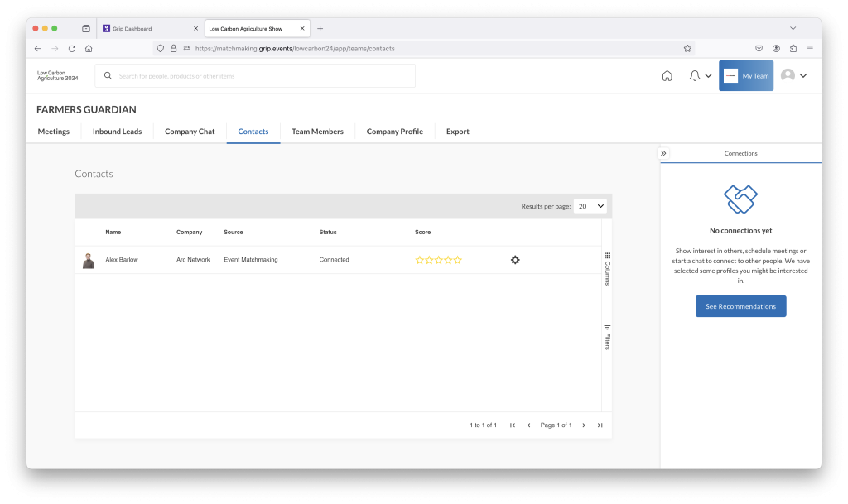Image resolution: width=848 pixels, height=504 pixels.
Task: Open the Meetings tab
Action: point(54,132)
